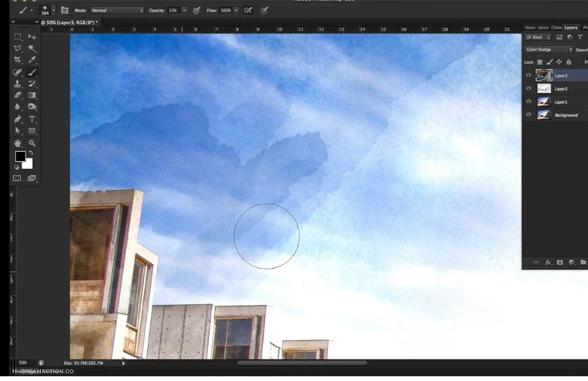Image resolution: width=588 pixels, height=381 pixels.
Task: Collapse the toolbox with double arrows
Action: (x=36, y=22)
